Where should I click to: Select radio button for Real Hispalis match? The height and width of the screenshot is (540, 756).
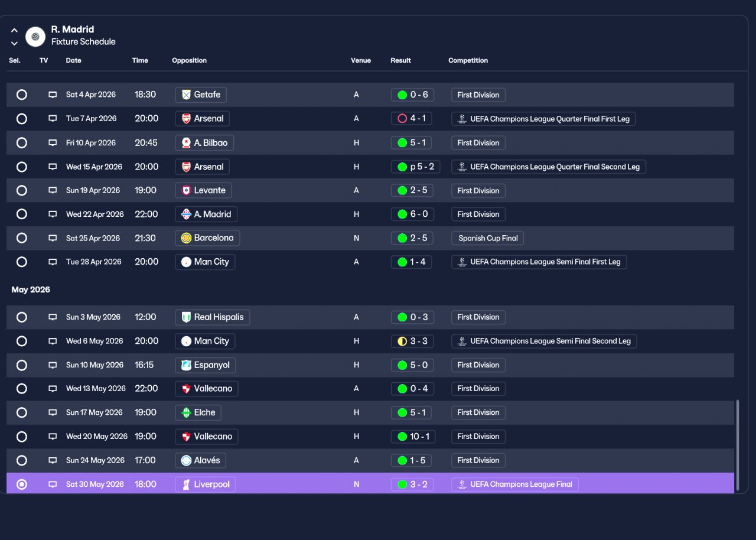click(22, 317)
